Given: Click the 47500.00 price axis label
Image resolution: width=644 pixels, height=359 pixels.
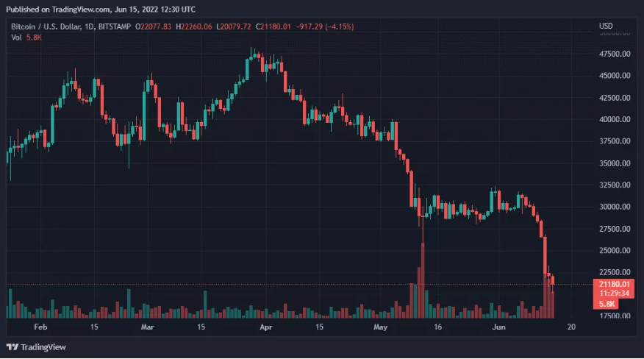Looking at the screenshot, I should click(x=615, y=54).
